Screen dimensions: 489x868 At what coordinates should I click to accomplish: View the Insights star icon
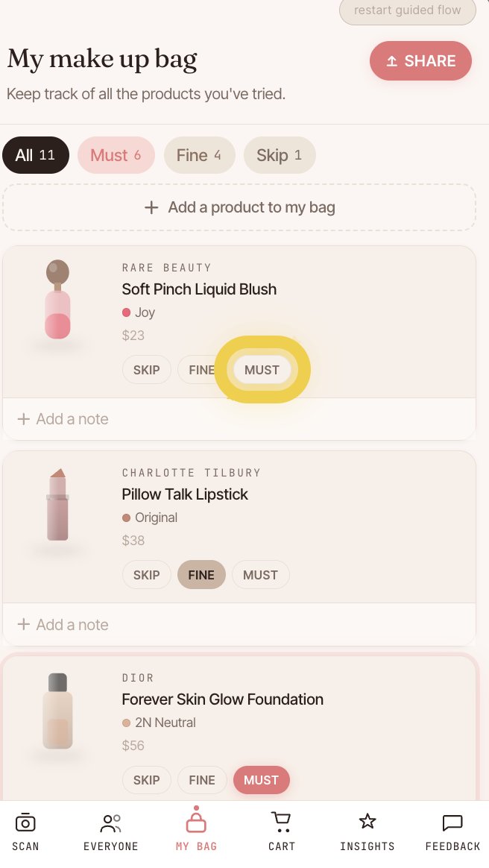[x=367, y=823]
